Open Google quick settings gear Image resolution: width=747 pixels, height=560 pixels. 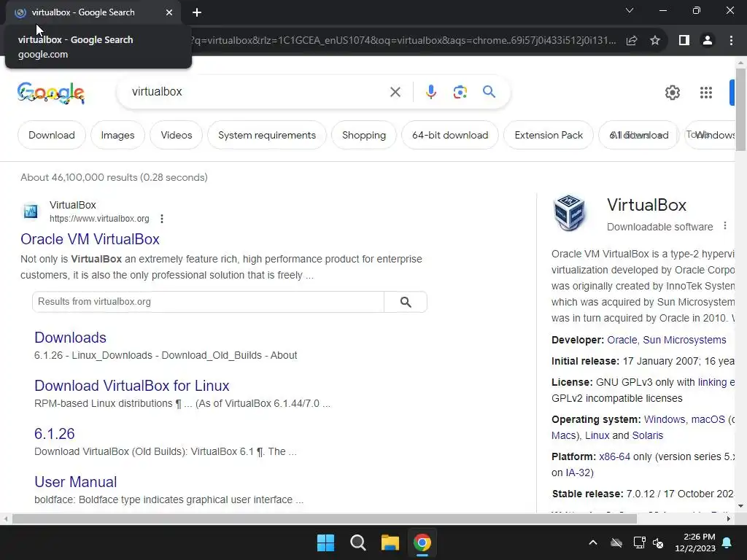pos(672,93)
